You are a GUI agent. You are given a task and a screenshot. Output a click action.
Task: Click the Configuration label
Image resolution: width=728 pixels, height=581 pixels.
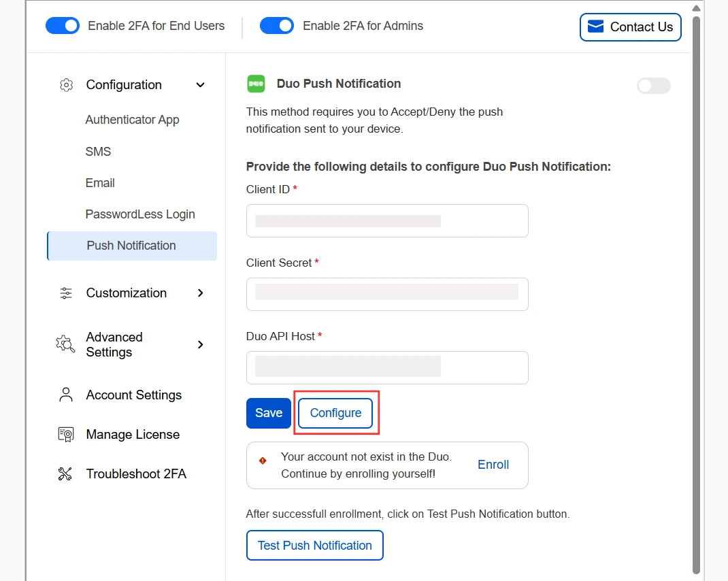pyautogui.click(x=124, y=85)
